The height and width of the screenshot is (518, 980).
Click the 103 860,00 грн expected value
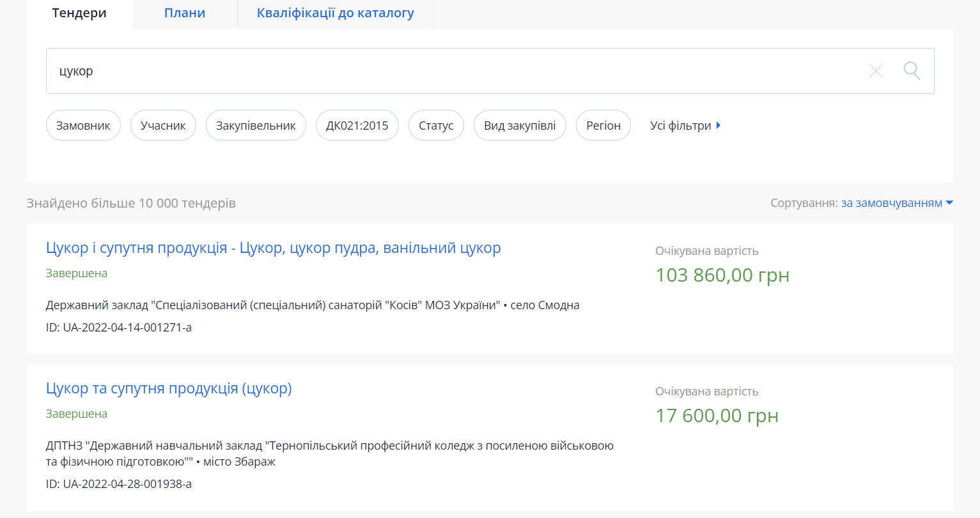coord(722,275)
